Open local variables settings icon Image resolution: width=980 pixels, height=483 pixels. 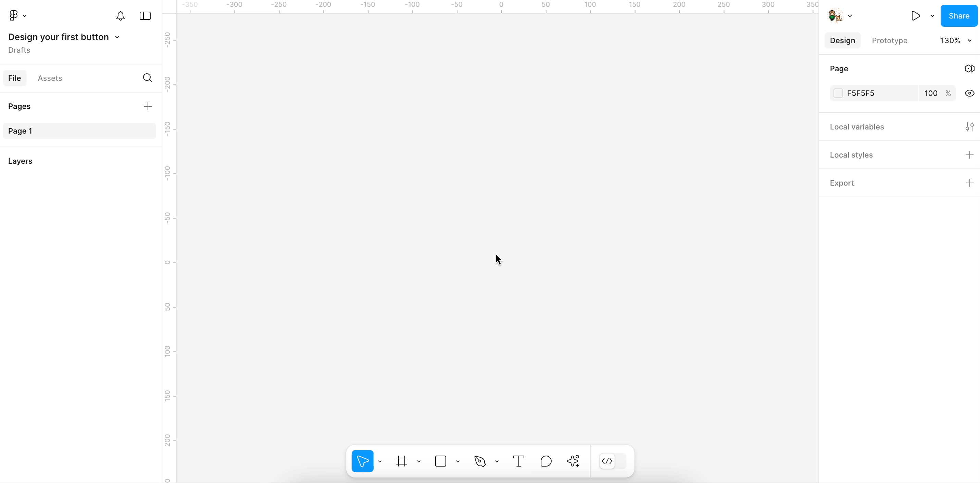coord(969,127)
